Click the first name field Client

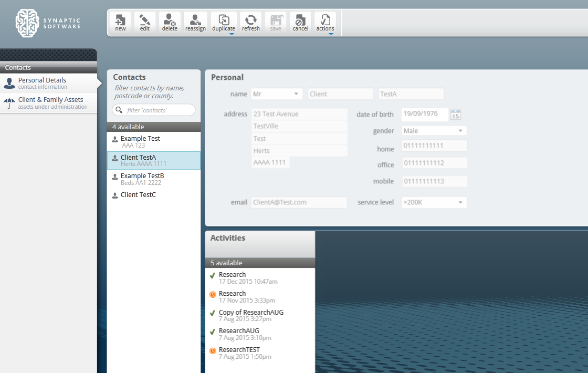point(341,94)
